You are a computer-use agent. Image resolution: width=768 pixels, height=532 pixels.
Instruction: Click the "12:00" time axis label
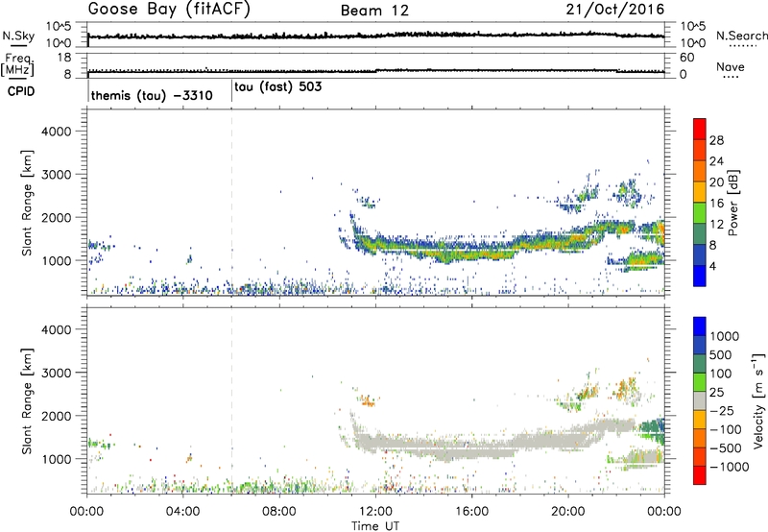click(x=375, y=512)
